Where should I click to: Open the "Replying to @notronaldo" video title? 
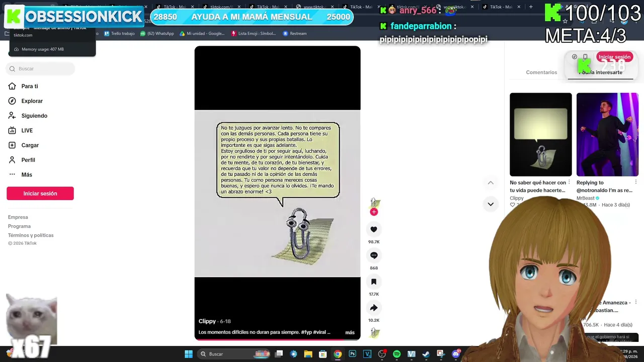pos(604,187)
